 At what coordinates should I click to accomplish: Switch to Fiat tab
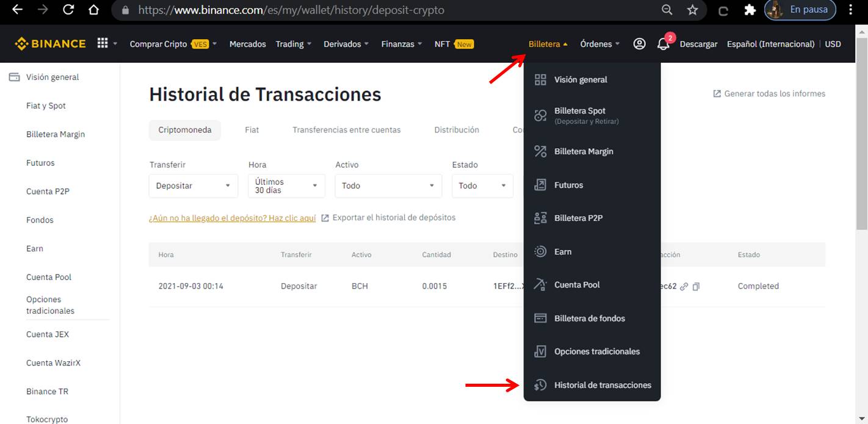point(252,130)
